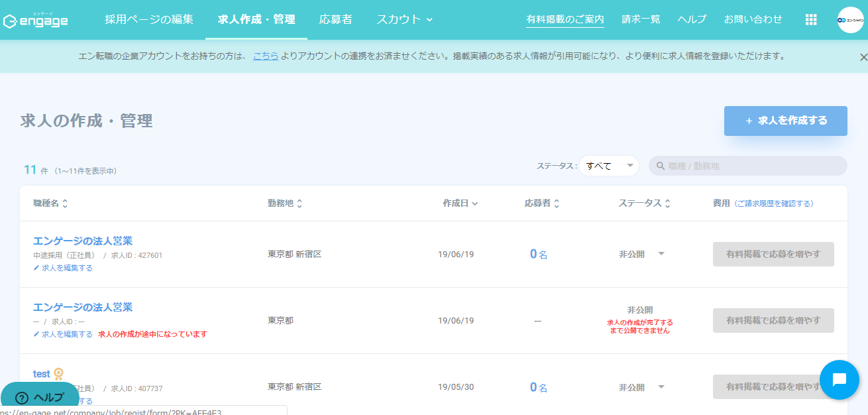Viewport: 868px width, 415px height.
Task: Go to 採用ページの編集 tab
Action: click(x=149, y=20)
